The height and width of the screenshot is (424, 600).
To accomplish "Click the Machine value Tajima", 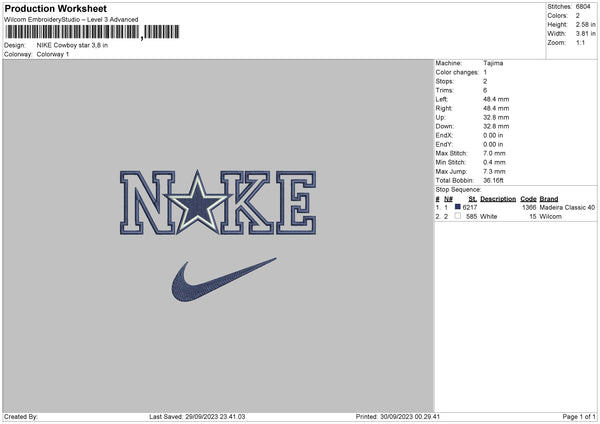I will 493,63.
